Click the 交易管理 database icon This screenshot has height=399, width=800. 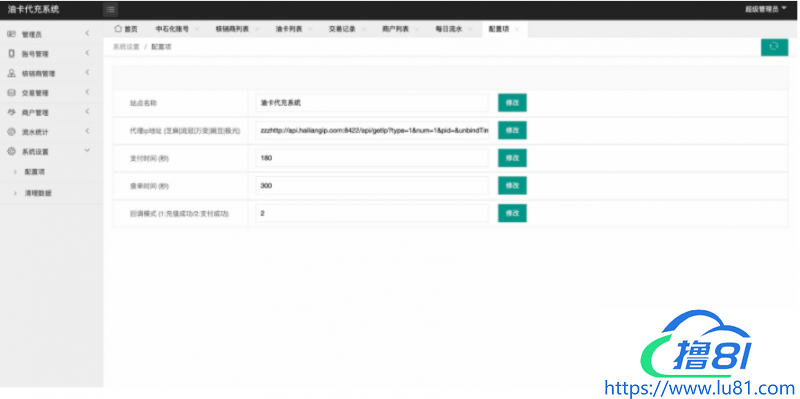point(11,93)
